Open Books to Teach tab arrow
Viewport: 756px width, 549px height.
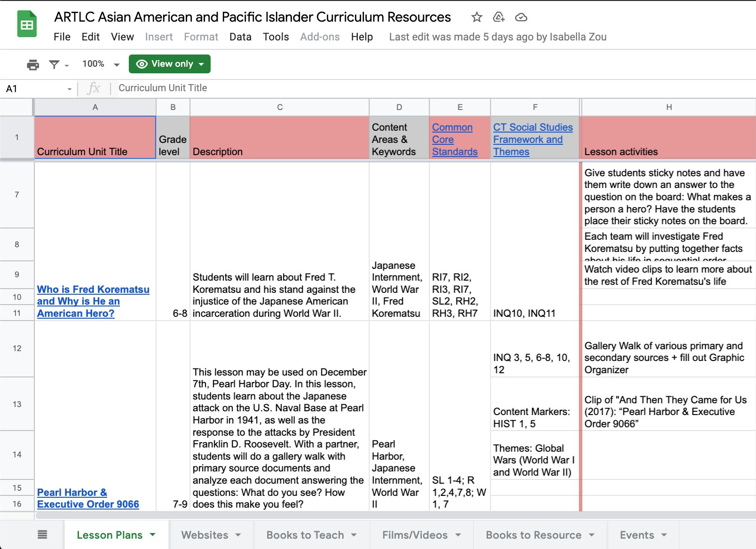click(354, 535)
